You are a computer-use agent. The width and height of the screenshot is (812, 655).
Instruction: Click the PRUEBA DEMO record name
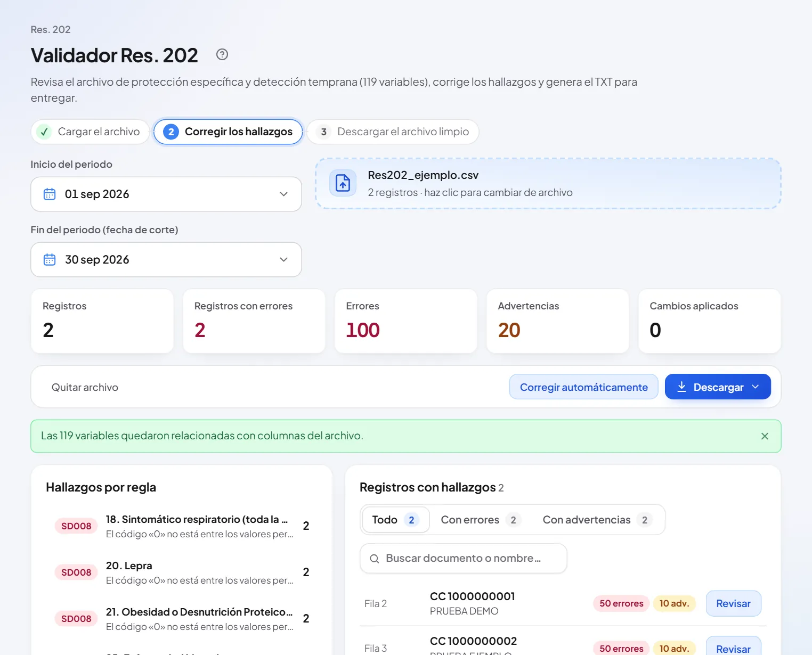point(464,611)
